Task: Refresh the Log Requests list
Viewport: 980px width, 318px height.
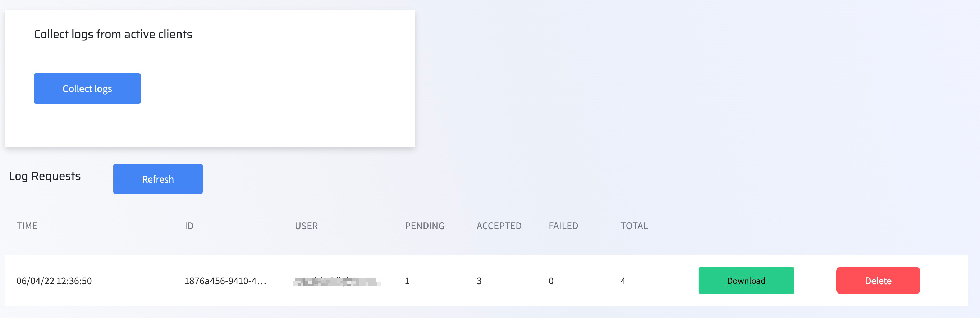Action: click(x=157, y=179)
